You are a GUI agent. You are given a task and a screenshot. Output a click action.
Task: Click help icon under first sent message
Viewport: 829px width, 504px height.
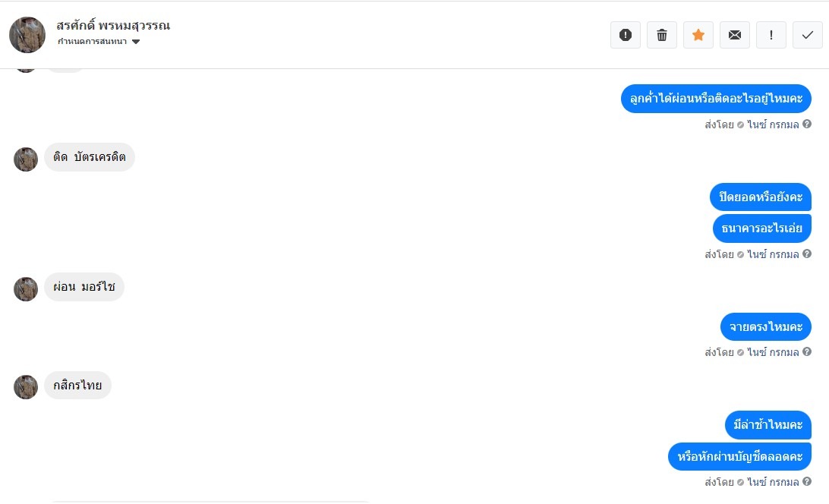807,124
